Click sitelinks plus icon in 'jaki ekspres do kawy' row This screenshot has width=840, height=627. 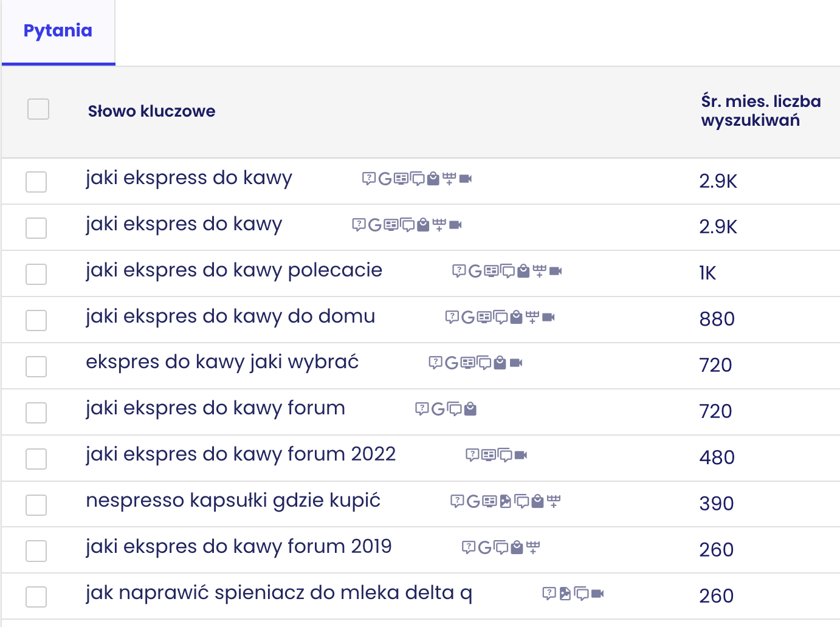[439, 225]
